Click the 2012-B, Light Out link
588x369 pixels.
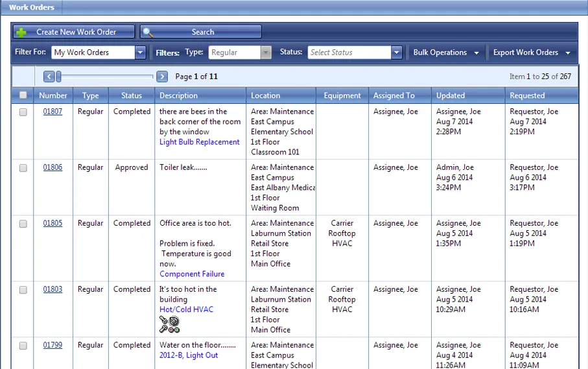pos(189,355)
